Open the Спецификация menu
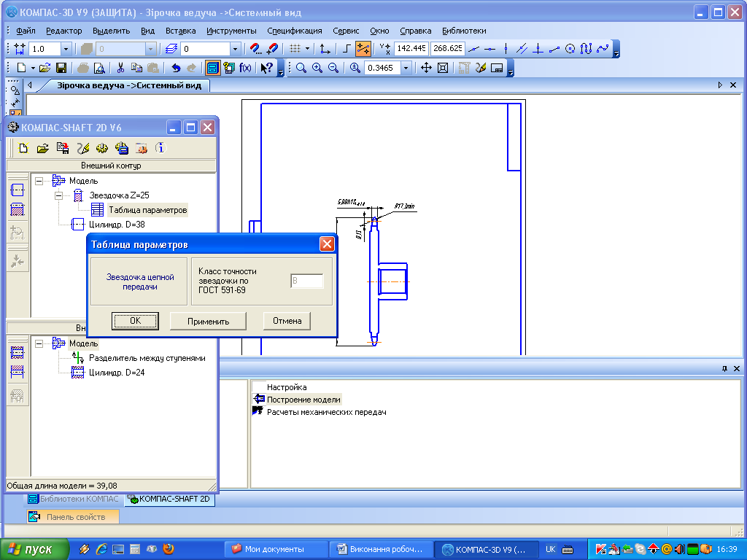 [295, 31]
